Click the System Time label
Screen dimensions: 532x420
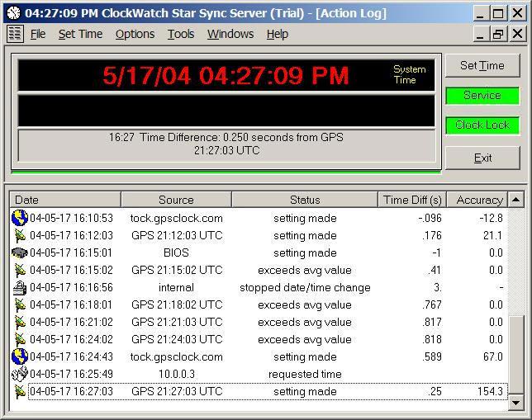[409, 74]
